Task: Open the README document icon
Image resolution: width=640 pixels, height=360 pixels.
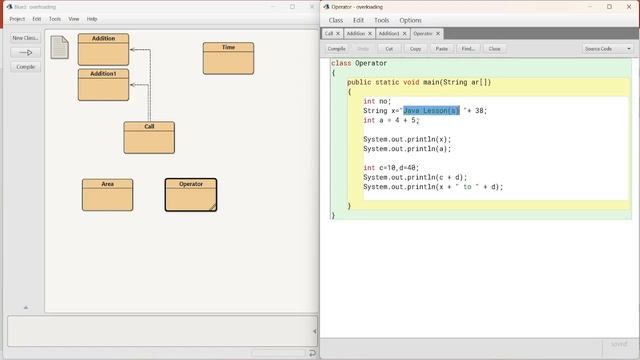Action: [x=59, y=47]
